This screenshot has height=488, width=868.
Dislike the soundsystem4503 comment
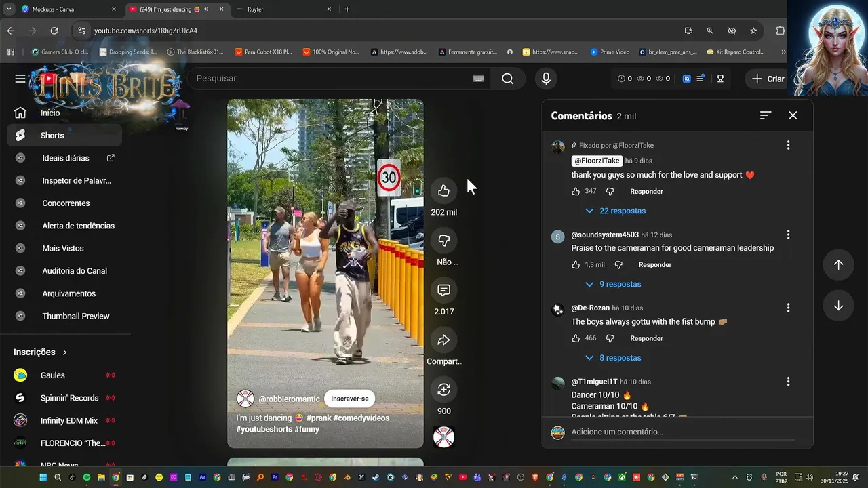coord(618,265)
